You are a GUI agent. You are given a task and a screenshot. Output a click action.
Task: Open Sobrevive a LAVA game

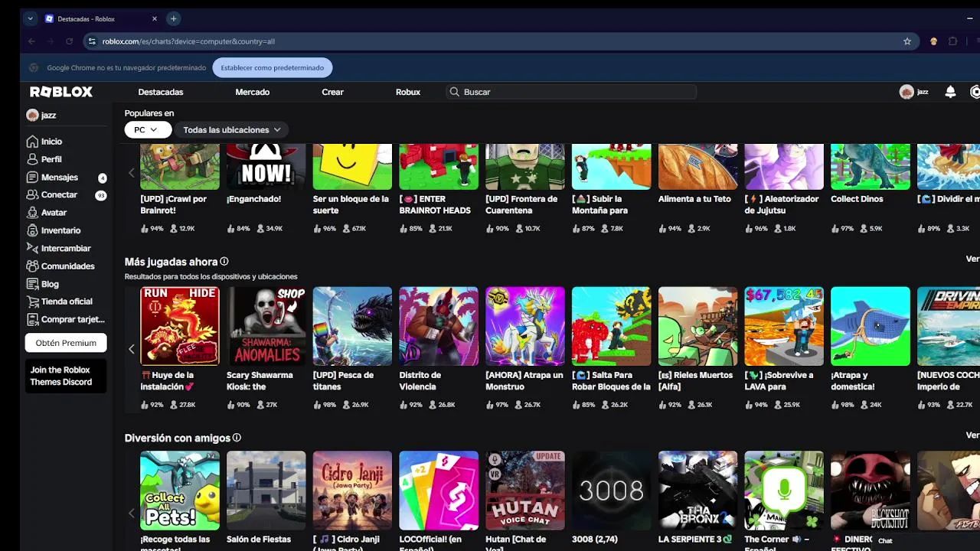point(784,326)
